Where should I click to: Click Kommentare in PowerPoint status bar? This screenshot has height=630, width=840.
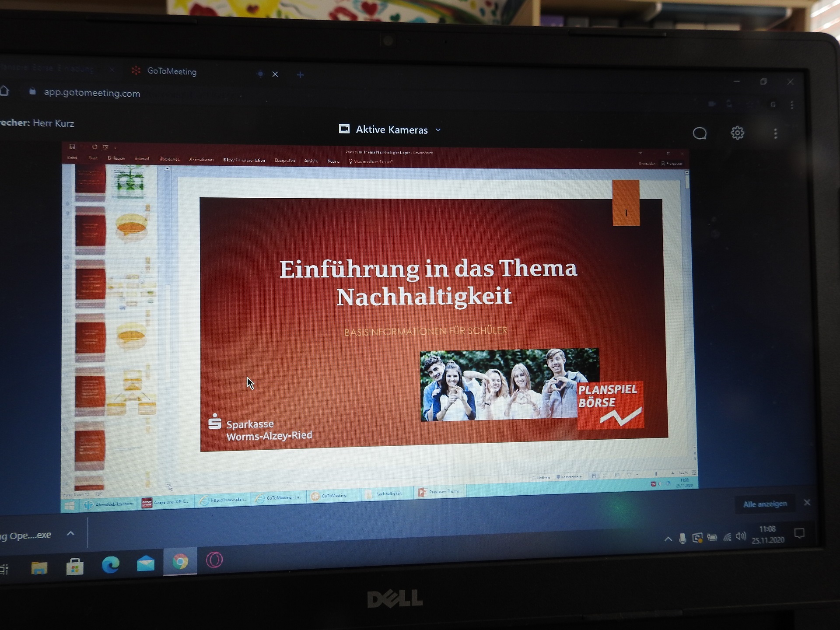tap(569, 477)
